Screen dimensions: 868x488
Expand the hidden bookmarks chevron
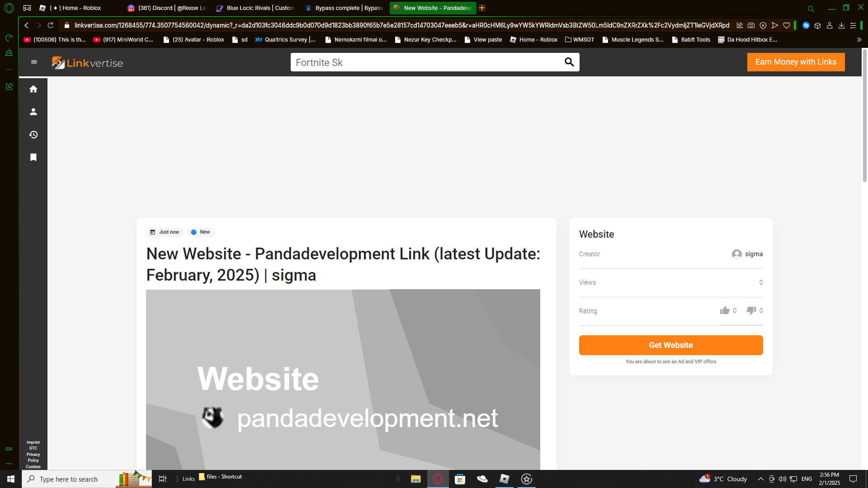[859, 40]
